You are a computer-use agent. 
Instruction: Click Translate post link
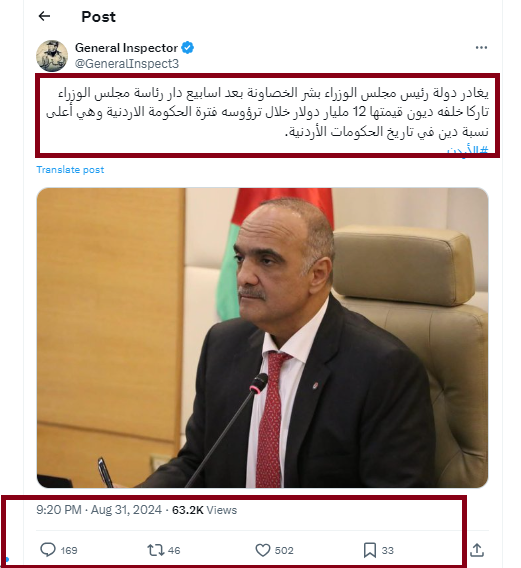click(x=70, y=170)
